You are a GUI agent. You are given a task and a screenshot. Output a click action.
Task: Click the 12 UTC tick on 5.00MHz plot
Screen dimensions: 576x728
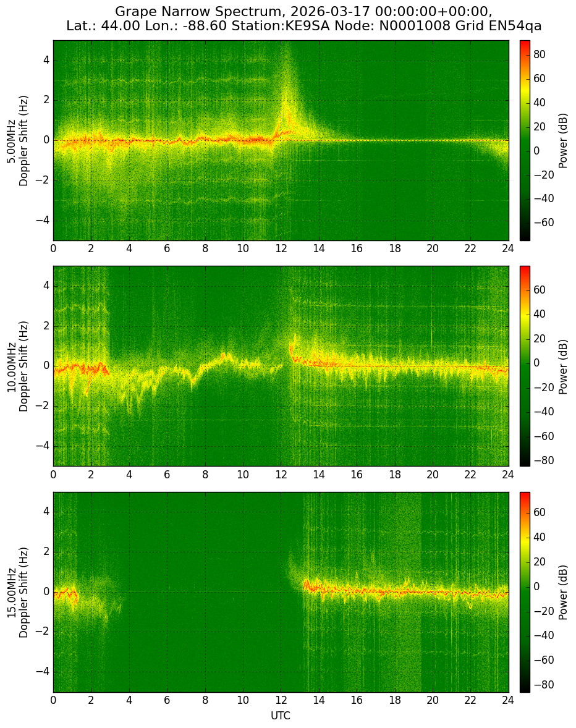281,248
